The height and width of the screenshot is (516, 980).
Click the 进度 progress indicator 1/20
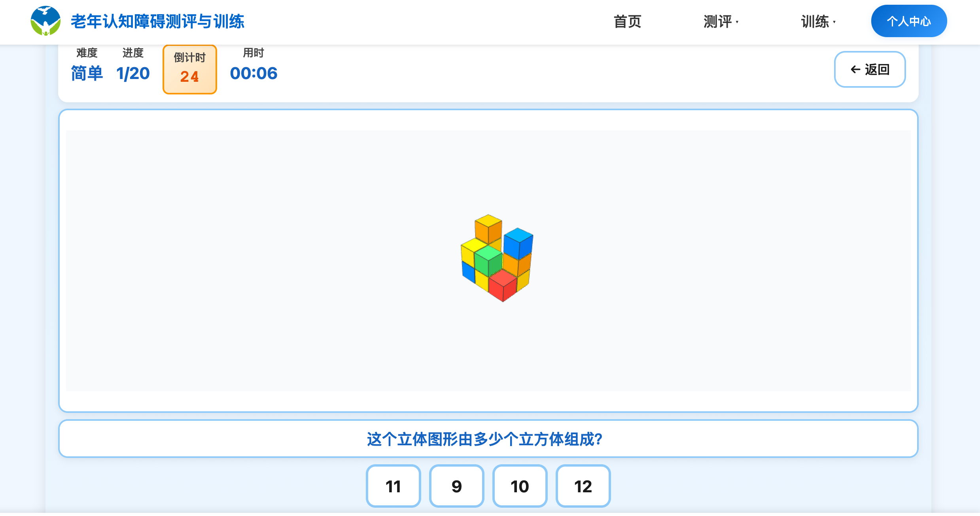[x=133, y=73]
